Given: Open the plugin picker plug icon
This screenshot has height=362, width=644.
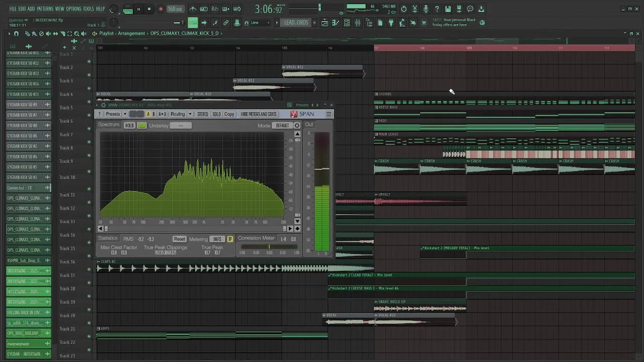Looking at the screenshot, I should [391, 23].
